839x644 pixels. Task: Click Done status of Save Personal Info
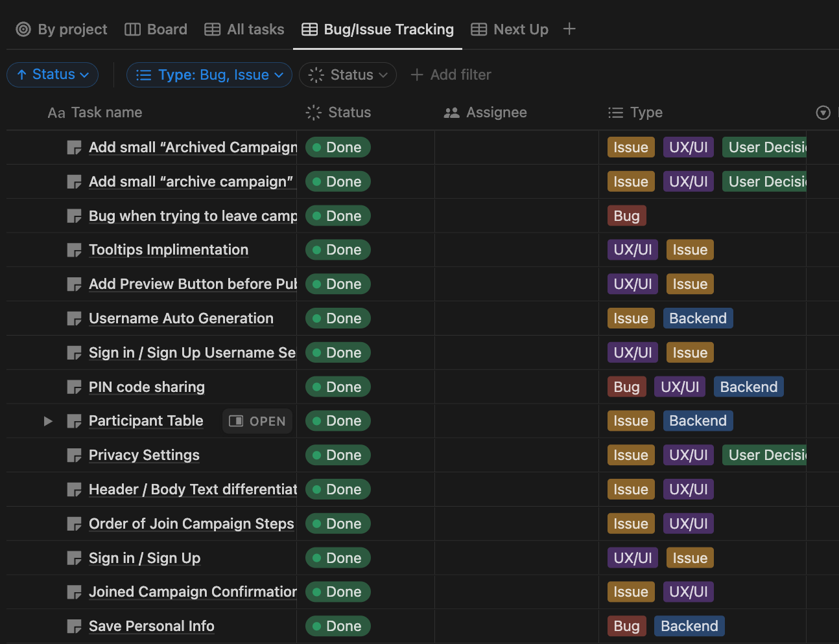[x=338, y=627]
